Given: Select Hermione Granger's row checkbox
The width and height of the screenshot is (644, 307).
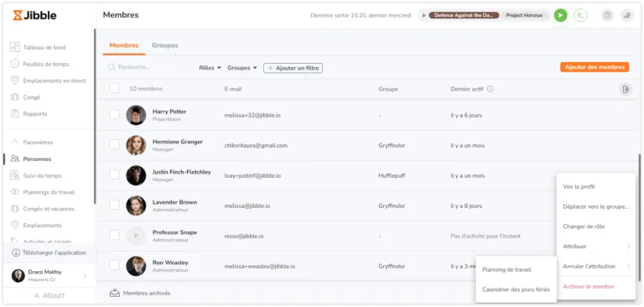Looking at the screenshot, I should click(x=114, y=144).
